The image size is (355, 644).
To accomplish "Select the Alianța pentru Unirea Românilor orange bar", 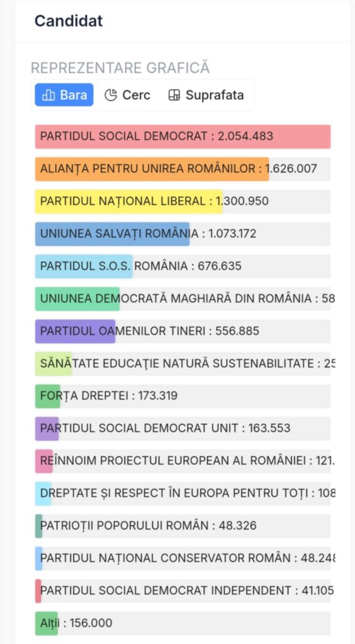I will (152, 169).
